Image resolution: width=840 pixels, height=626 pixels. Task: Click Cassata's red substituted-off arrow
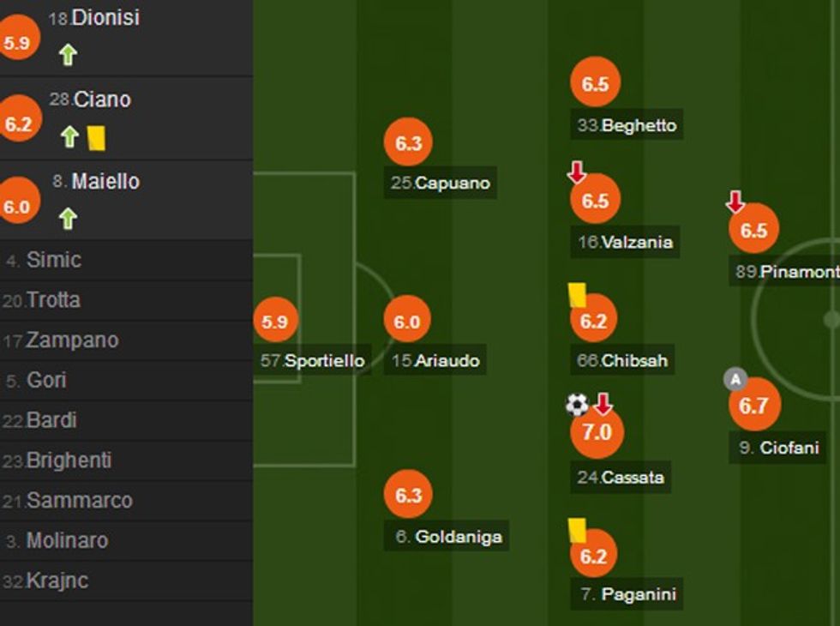(x=603, y=403)
